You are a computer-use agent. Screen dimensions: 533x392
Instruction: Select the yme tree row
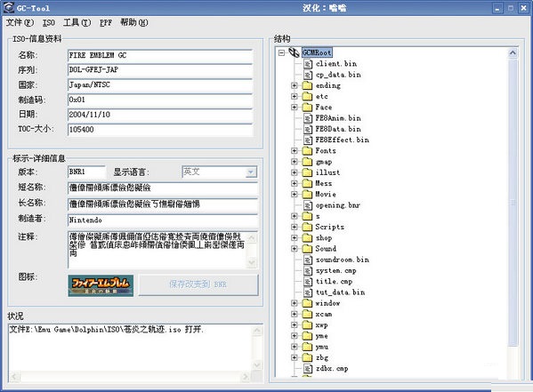coord(321,336)
